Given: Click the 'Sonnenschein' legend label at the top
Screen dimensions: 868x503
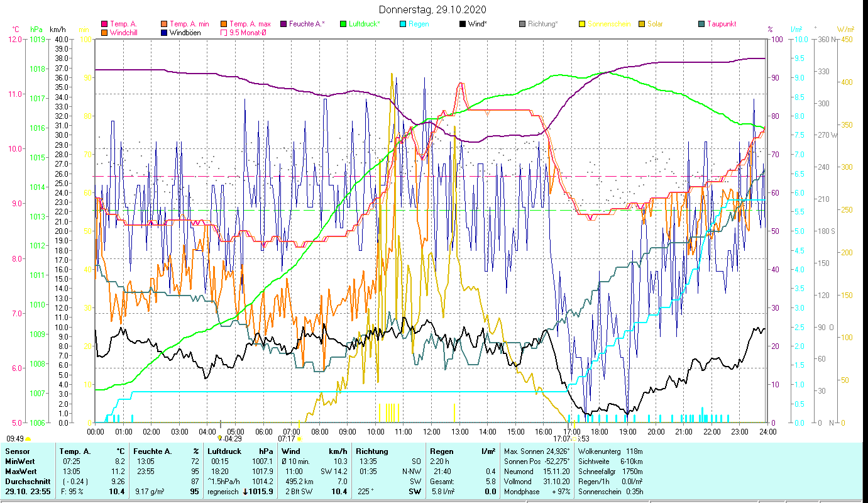Looking at the screenshot, I should coord(608,24).
